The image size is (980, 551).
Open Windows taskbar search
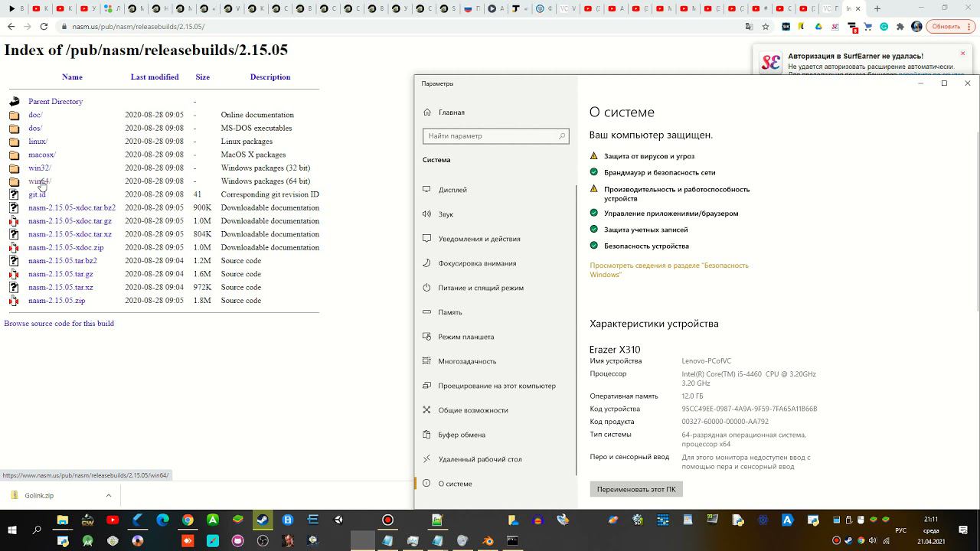pos(37,530)
